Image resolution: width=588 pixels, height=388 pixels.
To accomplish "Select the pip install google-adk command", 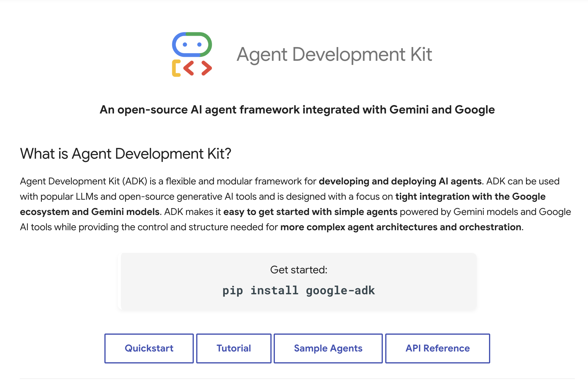I will pyautogui.click(x=298, y=290).
